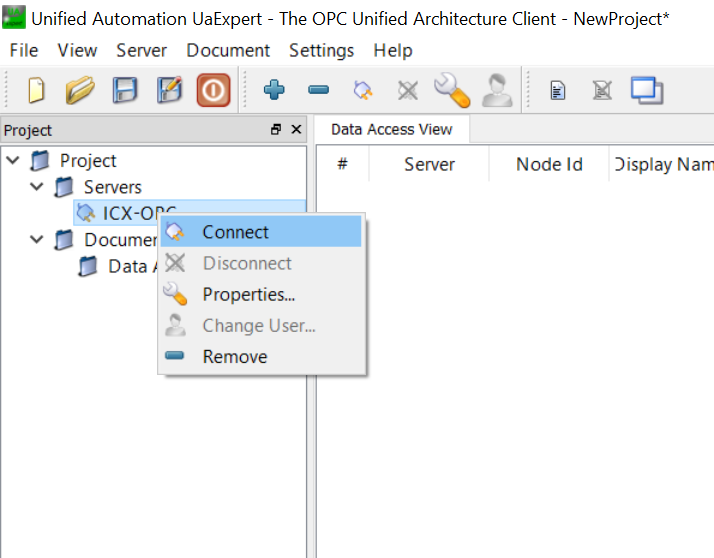Screen dimensions: 714x558
Task: Save project using the floppy disk icon
Action: 125,91
